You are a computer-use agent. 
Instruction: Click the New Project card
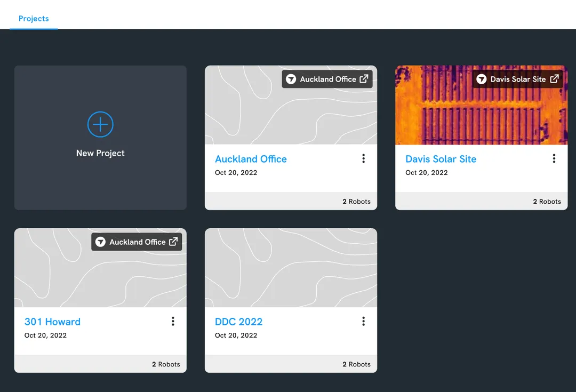[100, 137]
